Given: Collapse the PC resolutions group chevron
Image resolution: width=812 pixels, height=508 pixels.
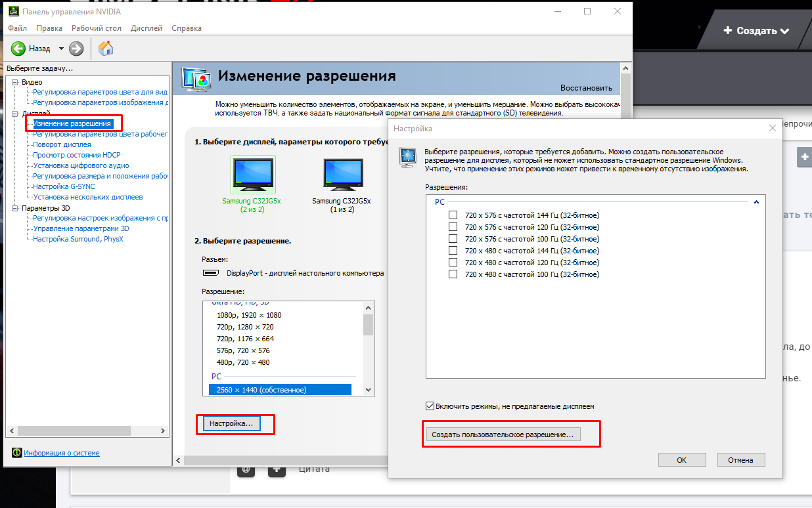Looking at the screenshot, I should point(756,202).
